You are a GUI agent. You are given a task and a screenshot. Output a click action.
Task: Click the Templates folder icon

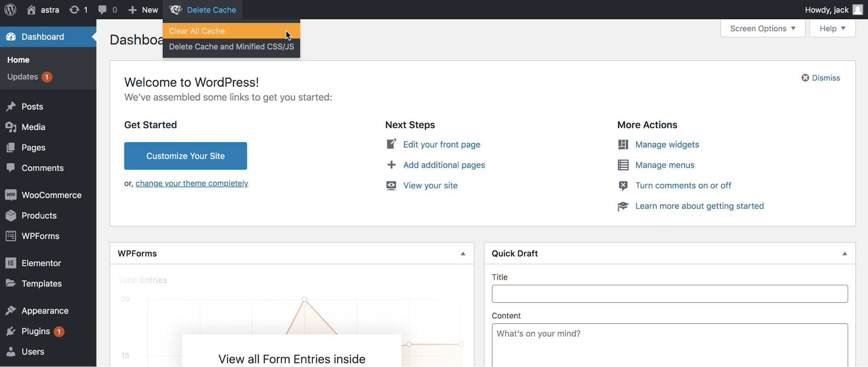click(x=11, y=283)
